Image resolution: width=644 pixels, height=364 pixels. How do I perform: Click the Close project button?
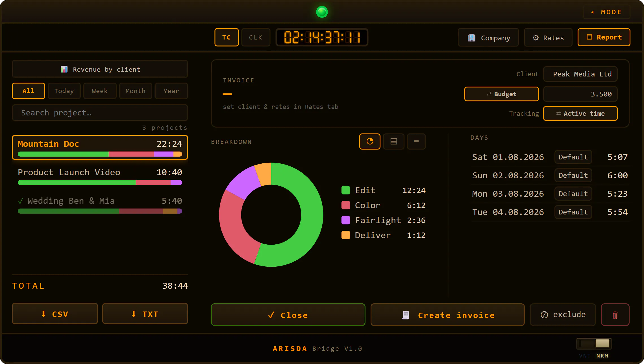point(288,315)
